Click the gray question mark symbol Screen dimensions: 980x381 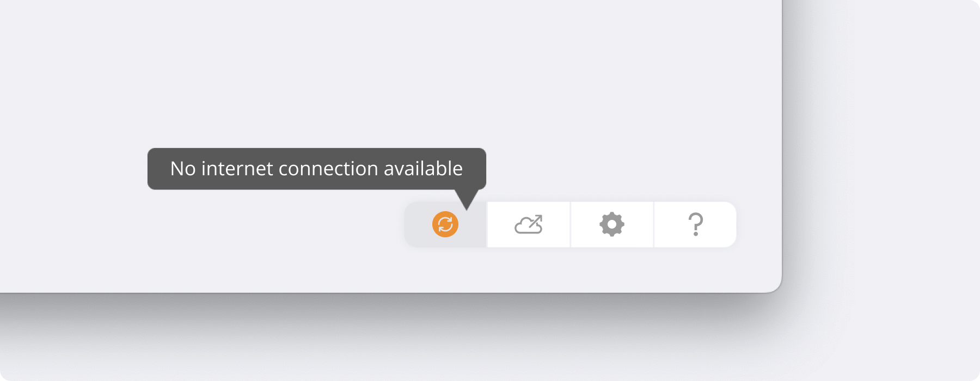696,224
